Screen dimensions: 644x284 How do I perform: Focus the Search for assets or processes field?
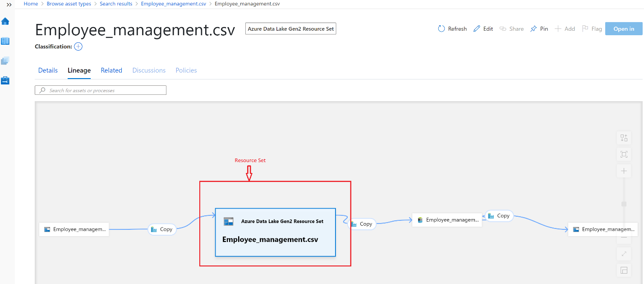101,90
